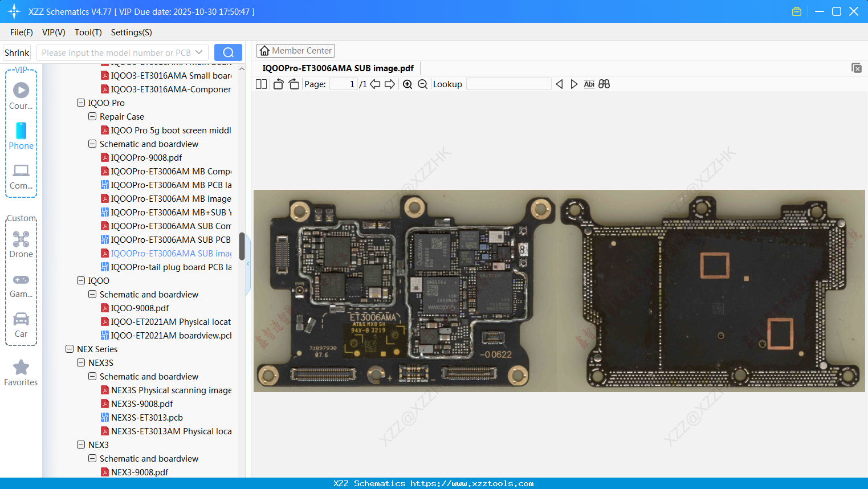Click the Abi match-case toggle near Lookup
The image size is (868, 489).
(x=589, y=84)
